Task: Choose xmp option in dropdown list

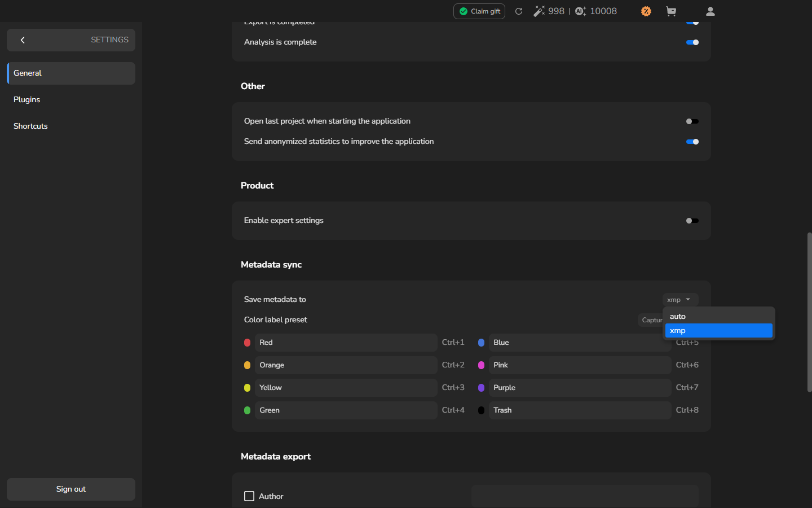Action: coord(719,331)
